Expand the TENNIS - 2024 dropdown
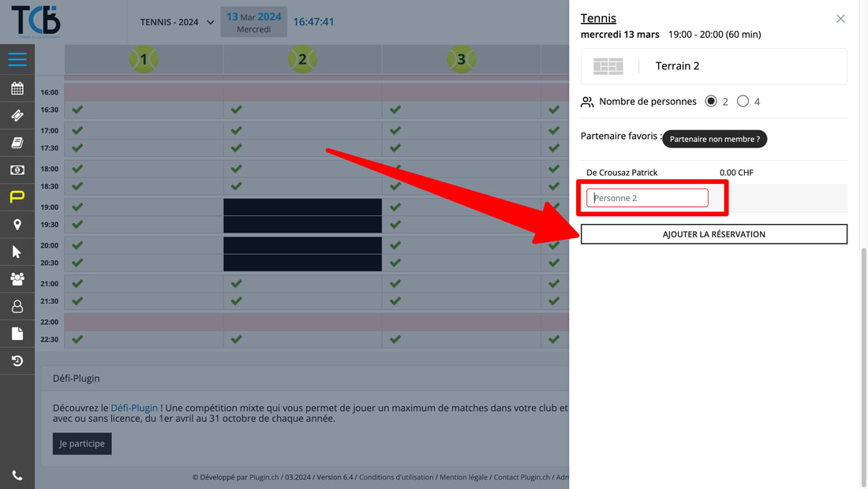868x489 pixels. (x=177, y=22)
